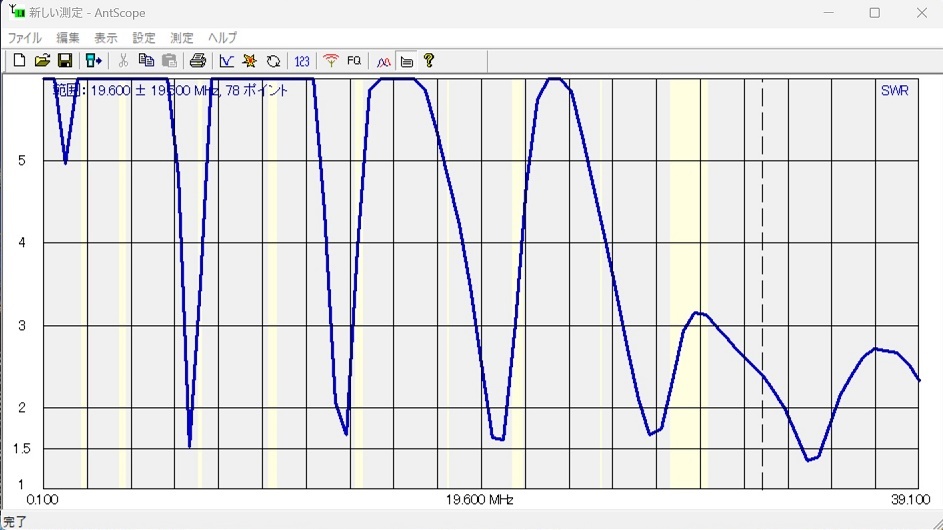
Task: Open the ファイル menu
Action: pyautogui.click(x=25, y=38)
